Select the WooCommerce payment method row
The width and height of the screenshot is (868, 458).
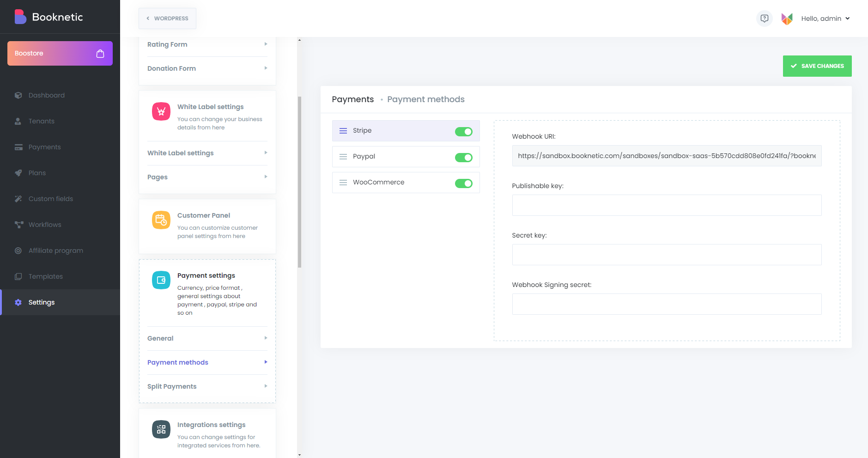click(406, 183)
